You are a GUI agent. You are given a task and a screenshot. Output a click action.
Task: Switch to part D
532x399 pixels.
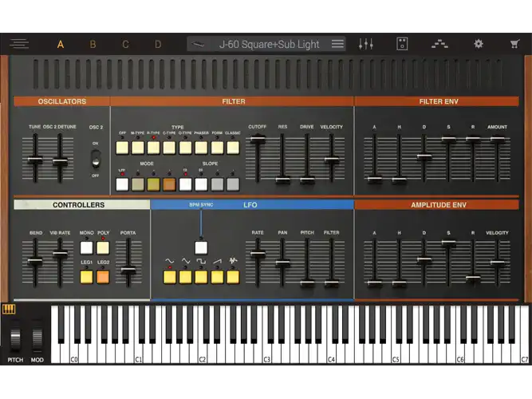coord(158,44)
